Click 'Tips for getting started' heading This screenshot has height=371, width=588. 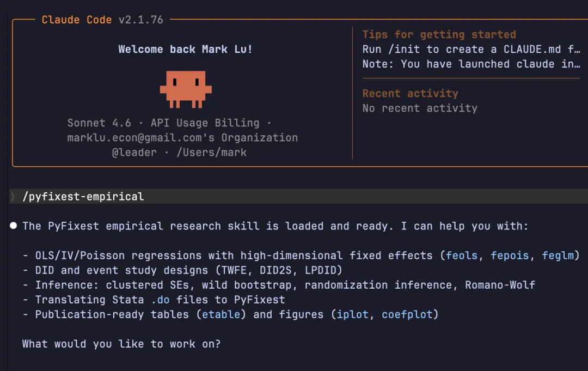pos(439,34)
